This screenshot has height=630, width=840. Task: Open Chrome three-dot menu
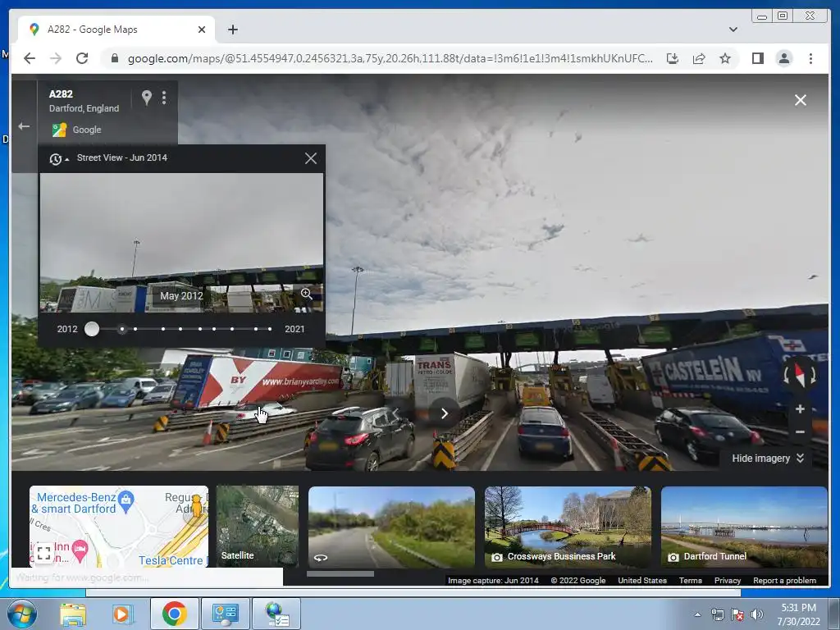pyautogui.click(x=810, y=58)
